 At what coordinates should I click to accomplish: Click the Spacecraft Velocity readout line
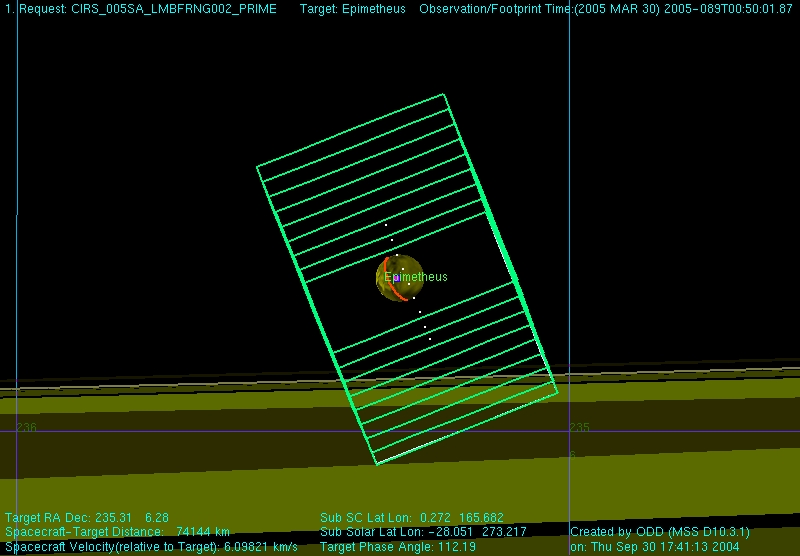pyautogui.click(x=151, y=547)
